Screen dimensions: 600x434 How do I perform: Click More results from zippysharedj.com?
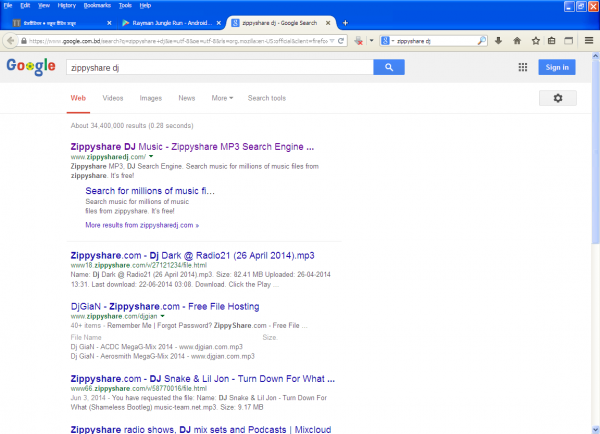tap(142, 225)
